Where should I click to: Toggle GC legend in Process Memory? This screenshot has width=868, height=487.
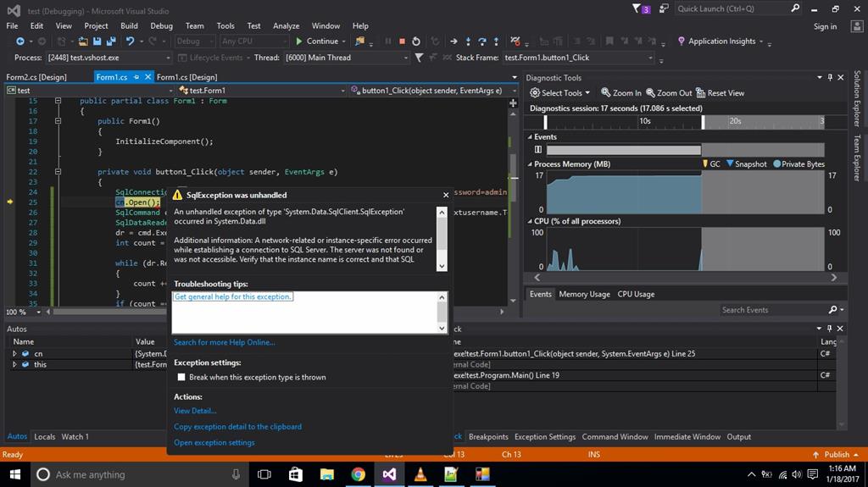click(711, 163)
